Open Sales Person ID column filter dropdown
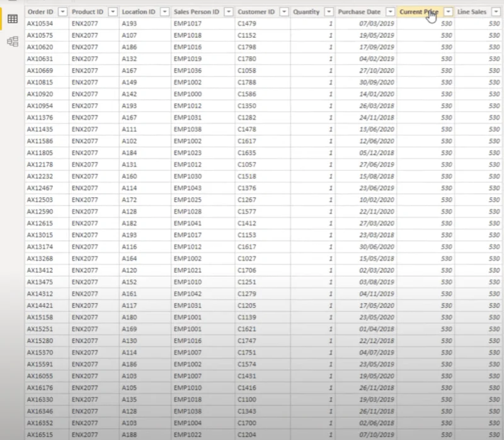504x440 pixels. pos(229,12)
